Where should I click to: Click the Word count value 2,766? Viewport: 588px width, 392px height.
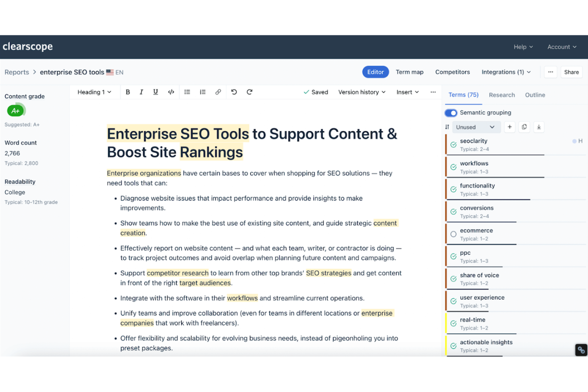click(x=12, y=153)
